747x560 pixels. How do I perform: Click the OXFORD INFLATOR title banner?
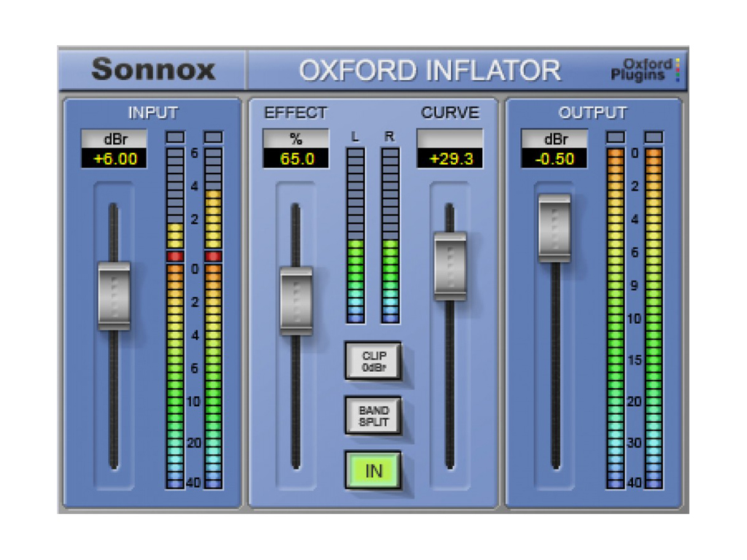click(x=430, y=70)
